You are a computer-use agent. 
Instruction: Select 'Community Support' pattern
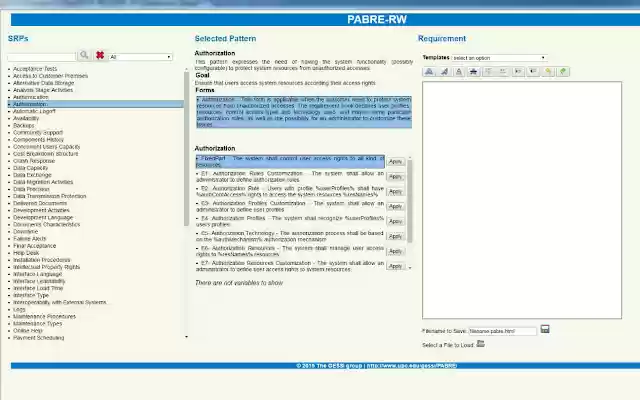[x=38, y=132]
